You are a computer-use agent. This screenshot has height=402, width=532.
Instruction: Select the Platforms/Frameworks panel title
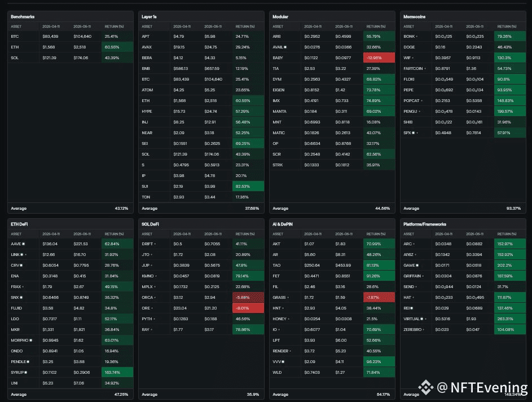(x=425, y=224)
